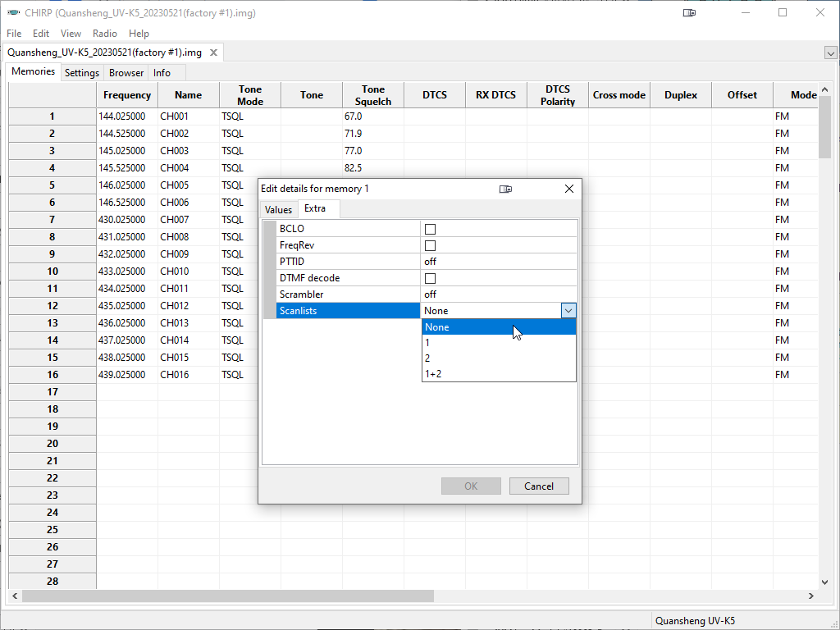Click the name cell CH010
The width and height of the screenshot is (840, 630).
click(x=189, y=271)
